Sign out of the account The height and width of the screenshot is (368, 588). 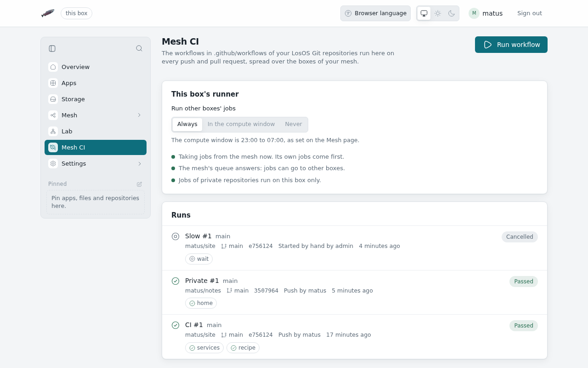[x=530, y=13]
